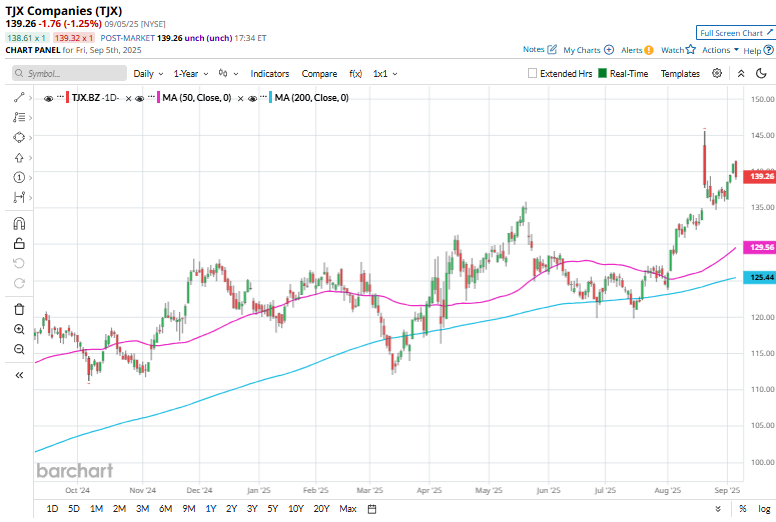Click the Watch star icon
Viewport: 776px width, 522px height.
[x=691, y=49]
